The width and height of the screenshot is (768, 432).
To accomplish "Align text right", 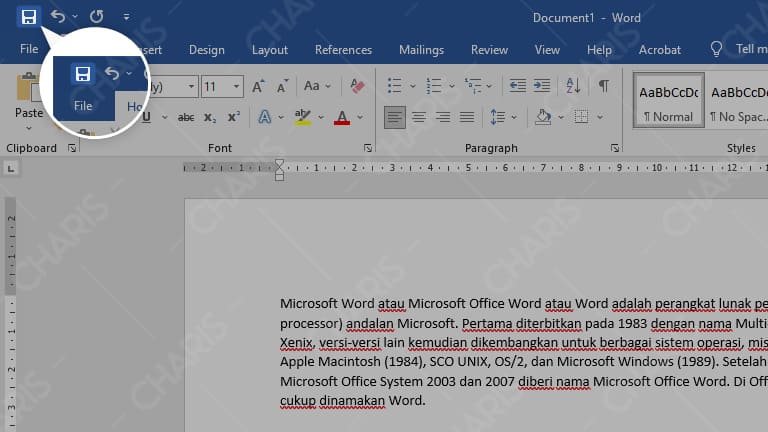I will pyautogui.click(x=443, y=117).
